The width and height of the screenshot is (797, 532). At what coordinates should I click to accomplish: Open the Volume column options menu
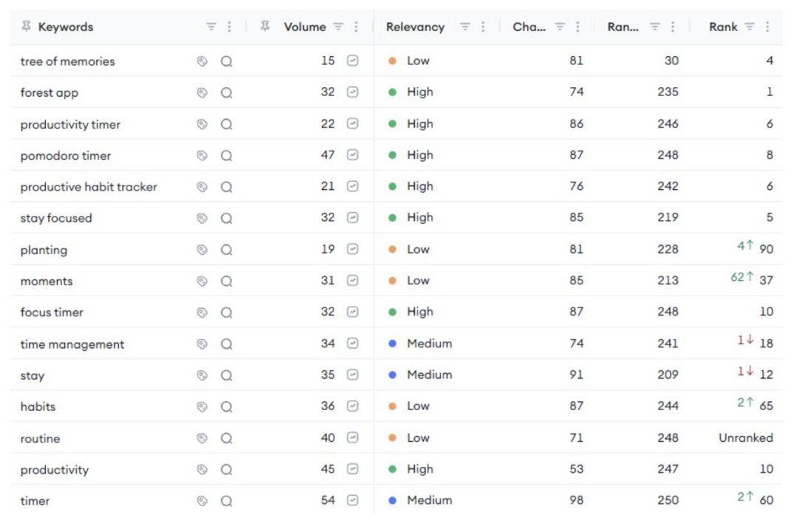[x=356, y=27]
